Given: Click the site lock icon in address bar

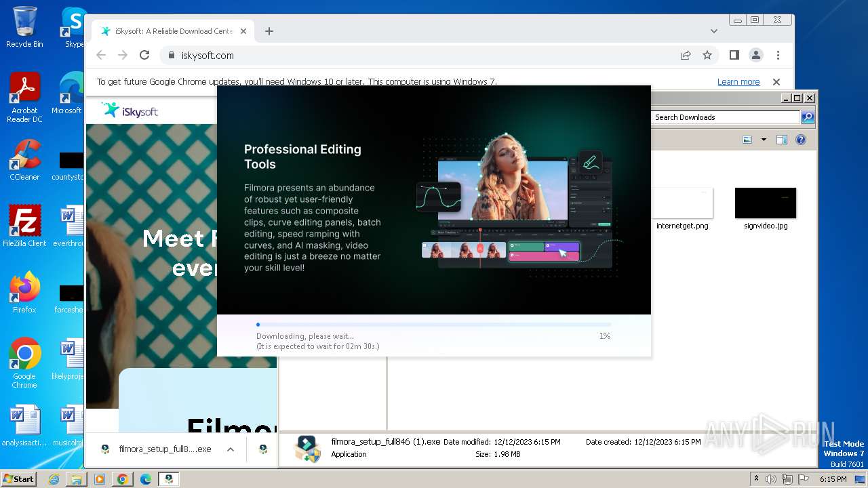Looking at the screenshot, I should tap(171, 56).
